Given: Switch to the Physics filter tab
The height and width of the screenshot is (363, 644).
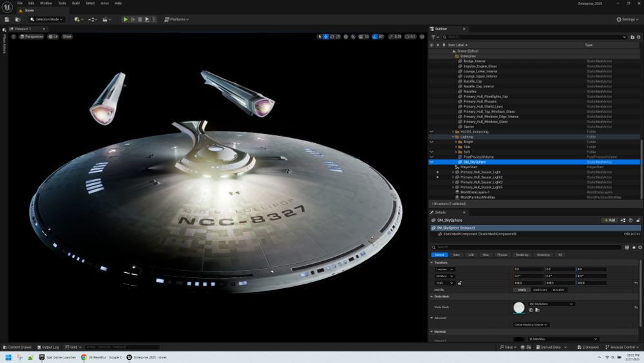Looking at the screenshot, I should coord(502,255).
